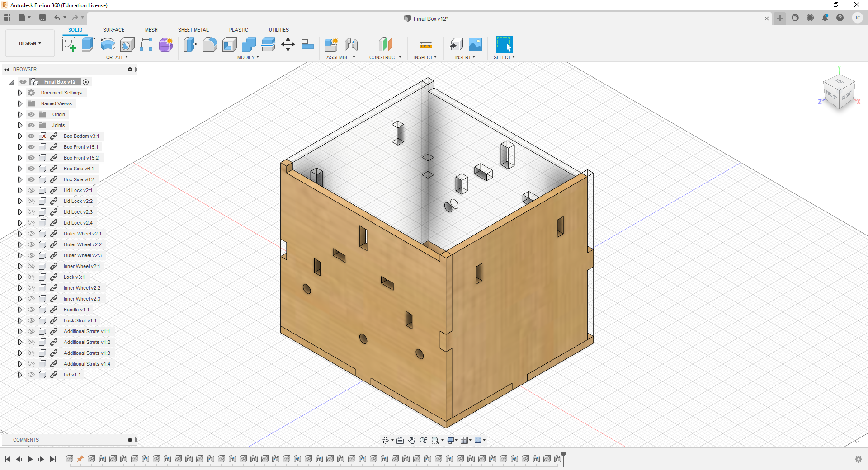Screen dimensions: 868x470
Task: Open the DESIGN workspace dropdown
Action: click(x=30, y=43)
